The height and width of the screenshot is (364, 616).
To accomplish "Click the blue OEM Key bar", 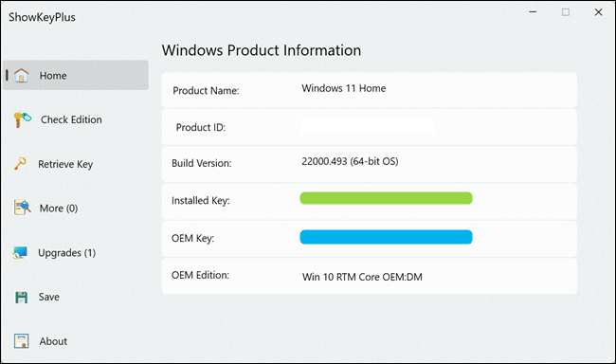I will tap(386, 237).
